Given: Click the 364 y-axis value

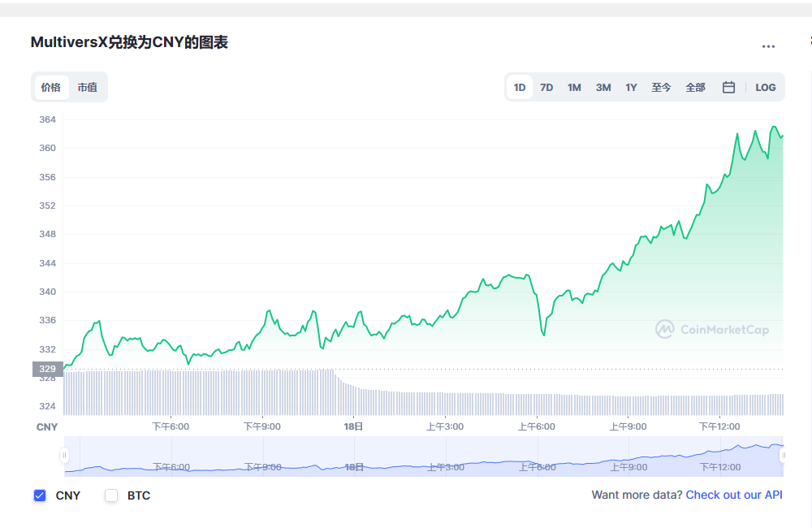Looking at the screenshot, I should pos(47,119).
